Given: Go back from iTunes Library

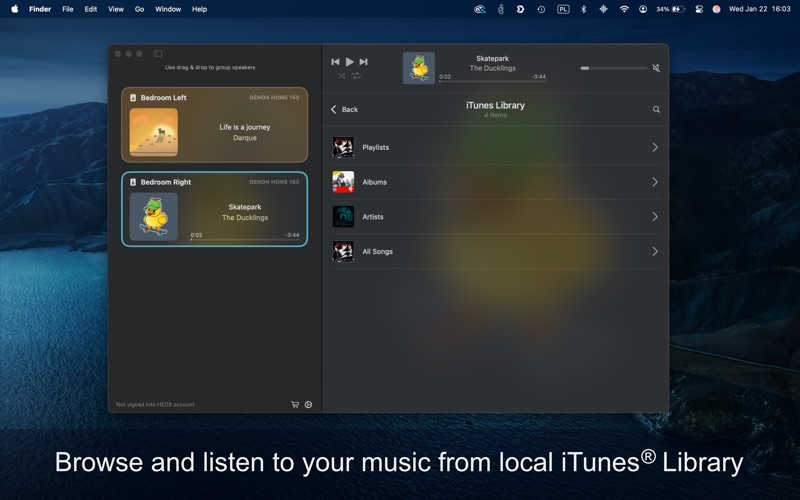Looking at the screenshot, I should [344, 109].
